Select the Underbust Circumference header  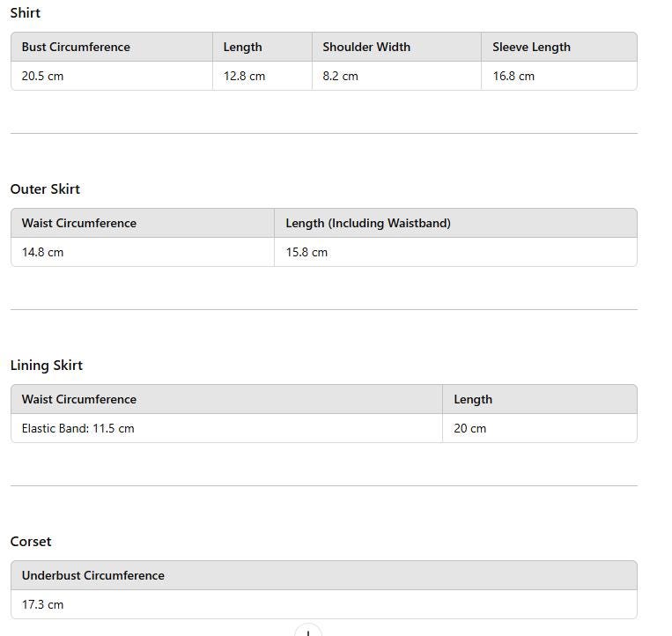click(93, 576)
